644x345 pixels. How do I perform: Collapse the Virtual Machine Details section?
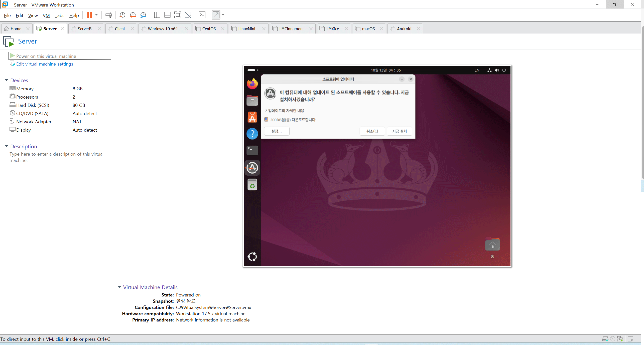tap(119, 287)
